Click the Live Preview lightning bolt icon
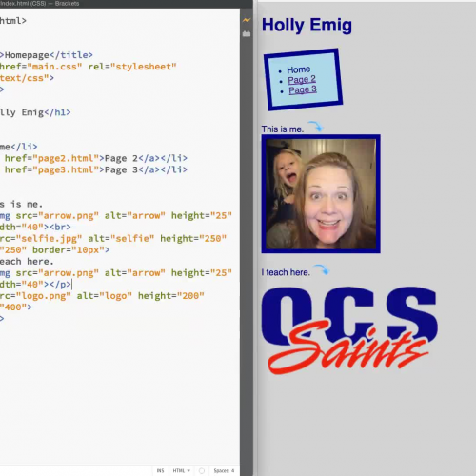 (247, 20)
